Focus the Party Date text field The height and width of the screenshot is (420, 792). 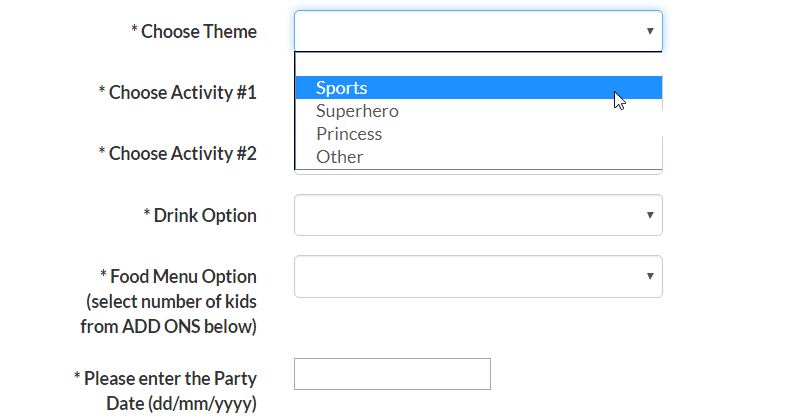[x=392, y=374]
